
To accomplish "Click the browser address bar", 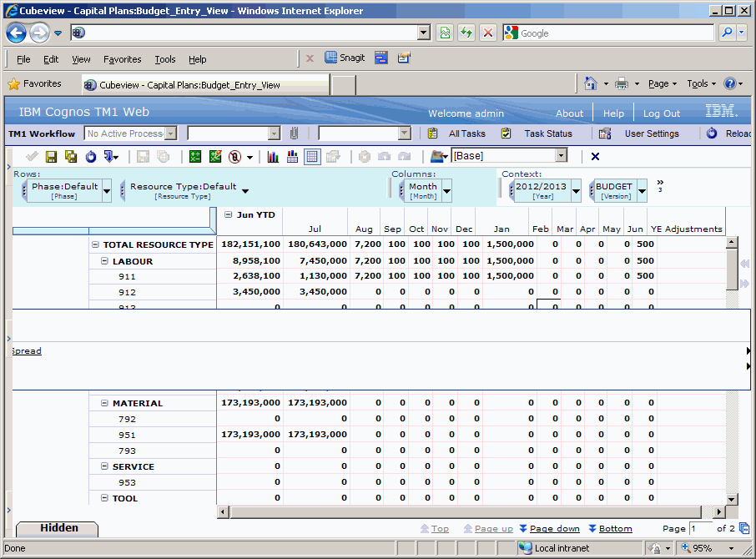I will (250, 33).
